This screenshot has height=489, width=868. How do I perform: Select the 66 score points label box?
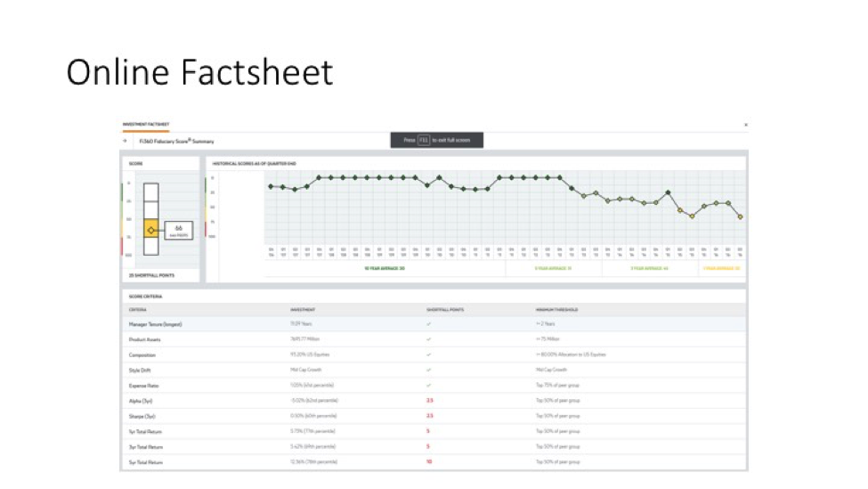click(x=178, y=230)
